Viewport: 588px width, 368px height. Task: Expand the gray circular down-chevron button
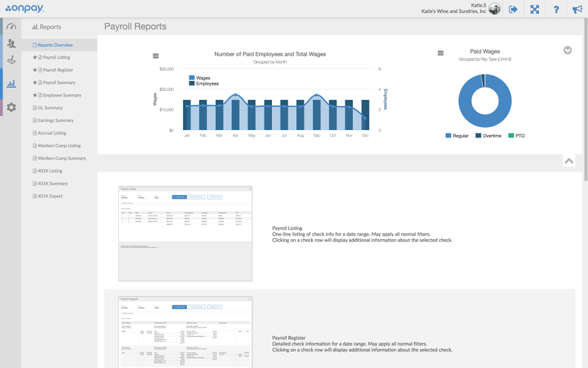point(567,50)
